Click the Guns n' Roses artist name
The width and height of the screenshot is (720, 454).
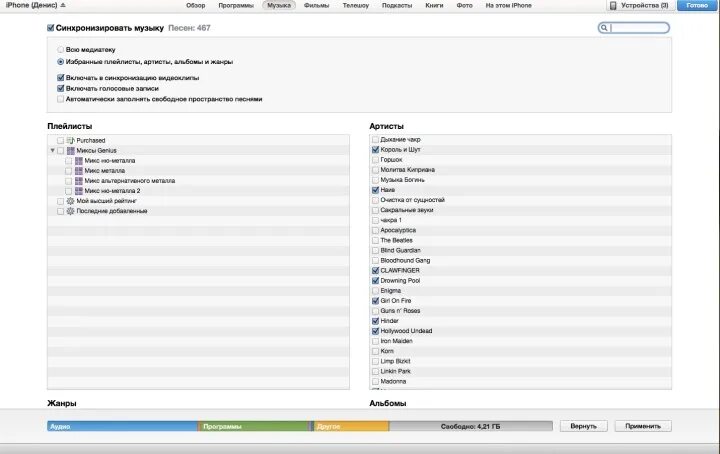point(400,311)
